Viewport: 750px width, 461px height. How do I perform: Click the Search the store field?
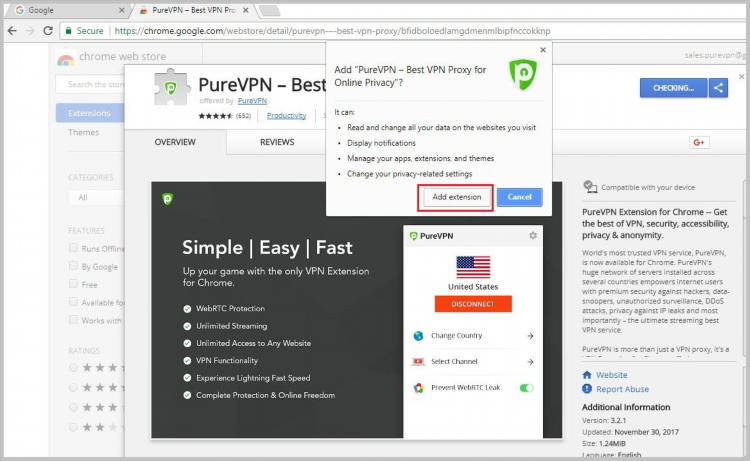[x=90, y=84]
